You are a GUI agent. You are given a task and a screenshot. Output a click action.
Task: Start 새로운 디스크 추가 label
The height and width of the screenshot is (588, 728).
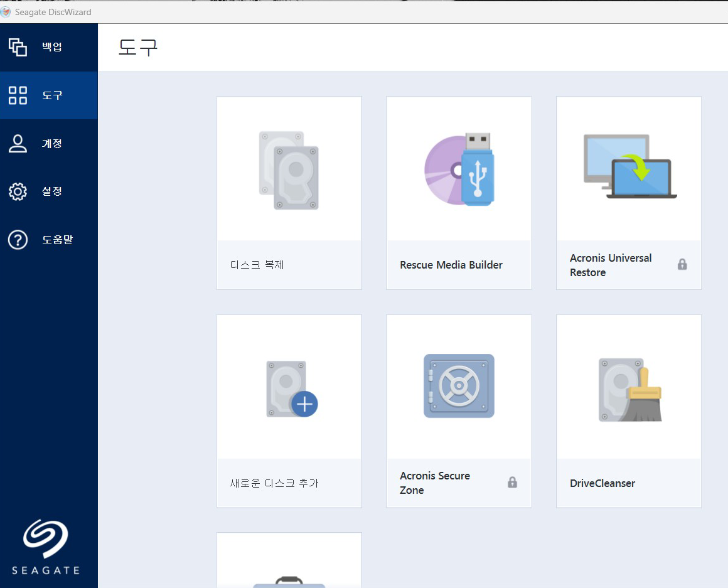point(274,483)
